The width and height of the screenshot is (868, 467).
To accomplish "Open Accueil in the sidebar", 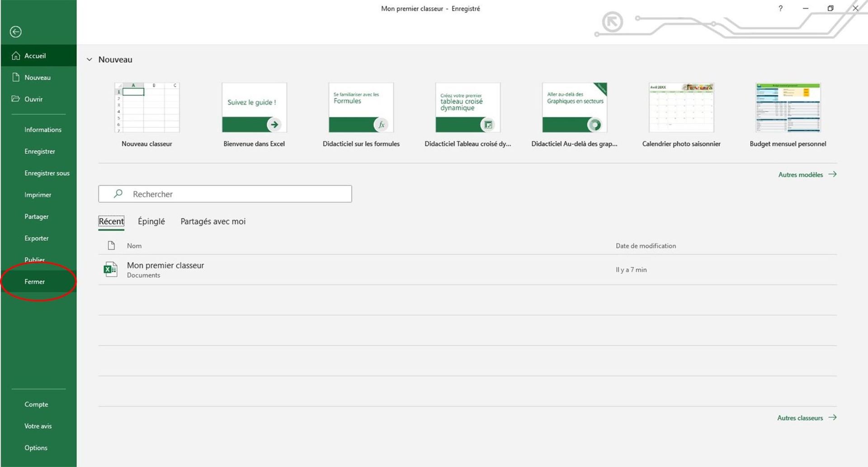I will pos(38,56).
